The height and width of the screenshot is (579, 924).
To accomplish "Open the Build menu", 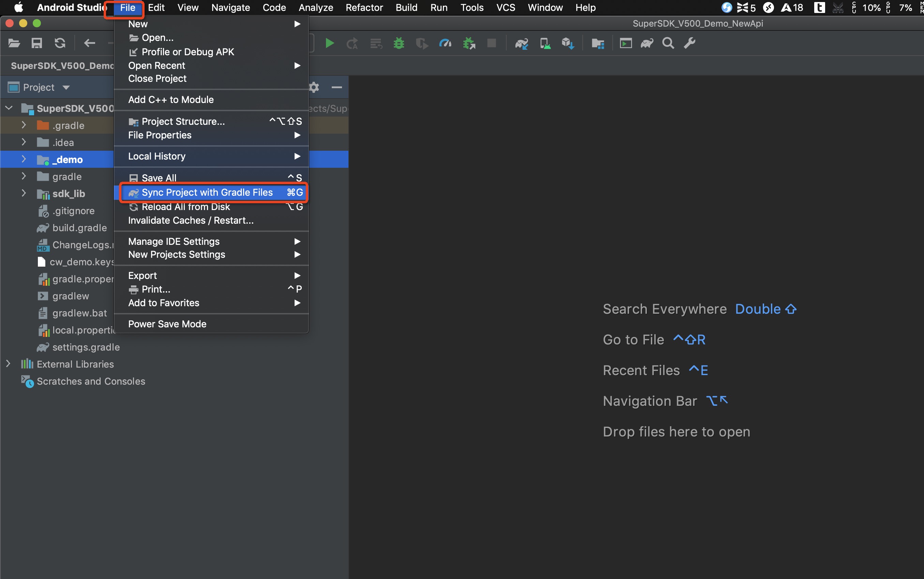I will coord(406,7).
